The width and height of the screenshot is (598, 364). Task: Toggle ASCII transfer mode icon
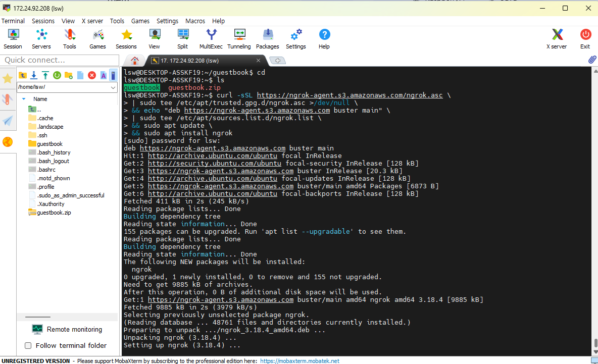coord(104,75)
